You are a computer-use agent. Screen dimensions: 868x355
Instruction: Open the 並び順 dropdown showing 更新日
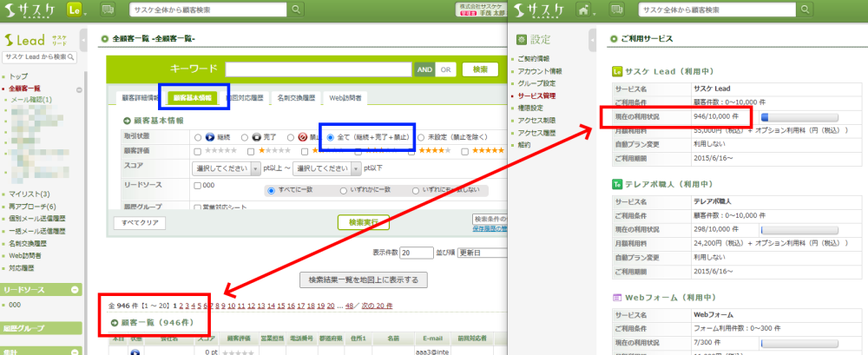[x=482, y=253]
